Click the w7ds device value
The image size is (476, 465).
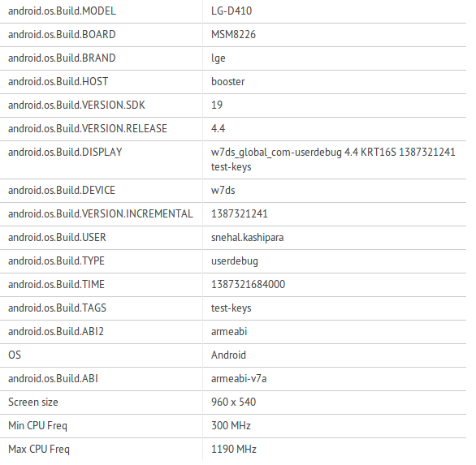pyautogui.click(x=223, y=191)
